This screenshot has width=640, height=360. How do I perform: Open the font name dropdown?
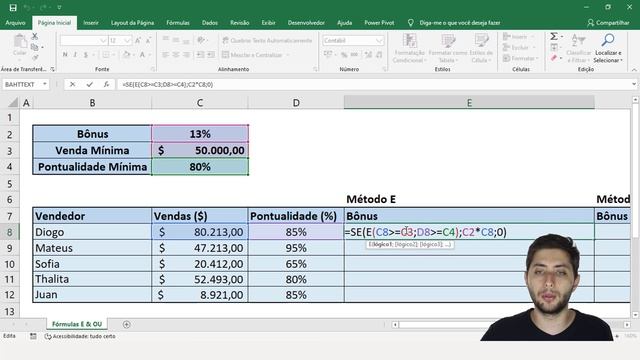point(103,40)
